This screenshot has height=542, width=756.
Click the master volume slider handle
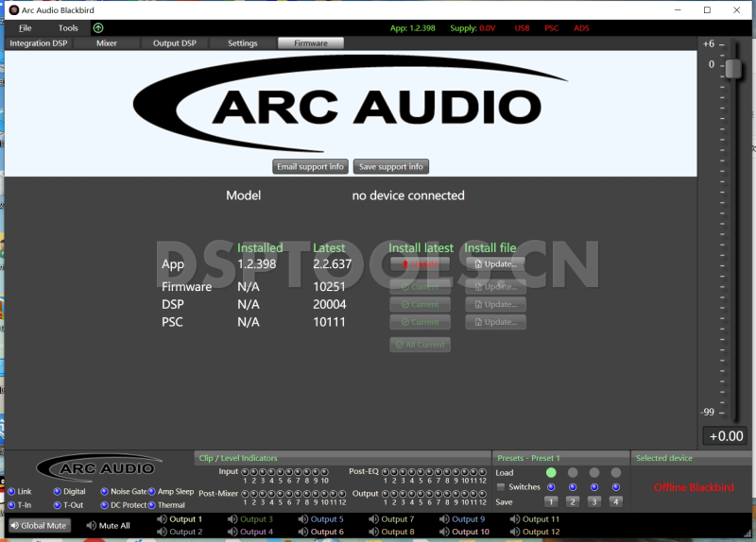pyautogui.click(x=733, y=68)
